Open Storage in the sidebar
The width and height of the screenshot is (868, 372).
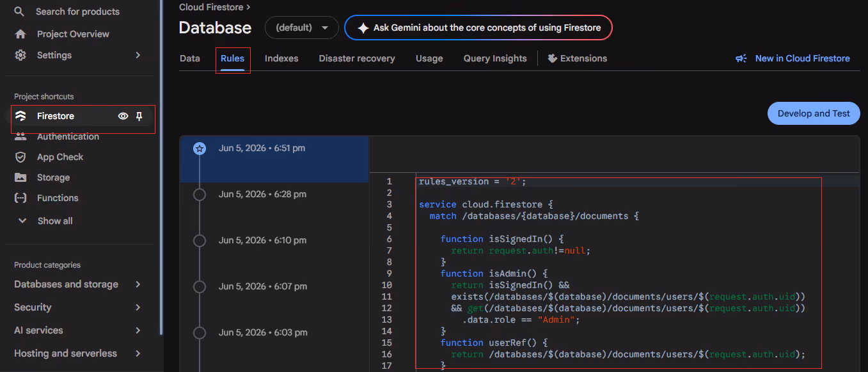pyautogui.click(x=53, y=177)
